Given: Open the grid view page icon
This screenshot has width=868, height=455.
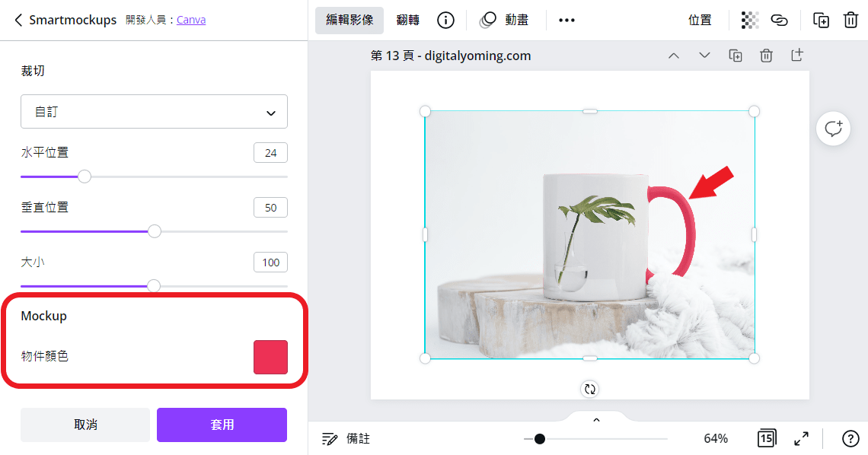Looking at the screenshot, I should [766, 438].
